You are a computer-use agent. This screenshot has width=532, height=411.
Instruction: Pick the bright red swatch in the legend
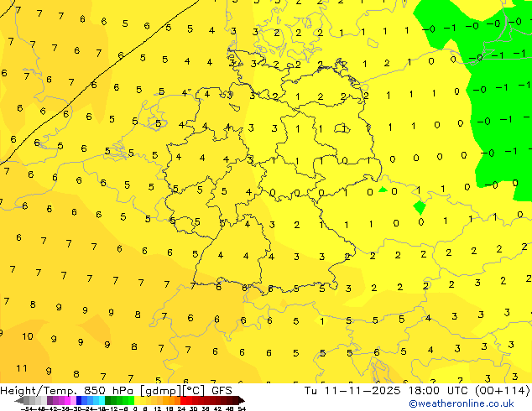tap(183, 400)
